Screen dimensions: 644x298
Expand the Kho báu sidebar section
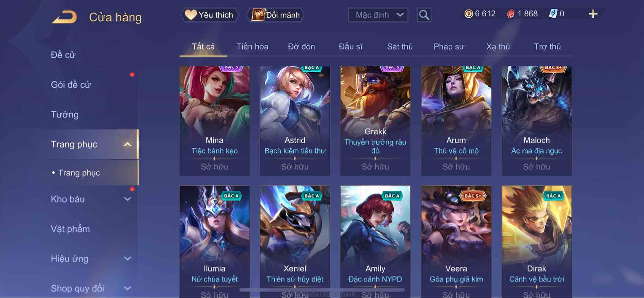click(128, 199)
